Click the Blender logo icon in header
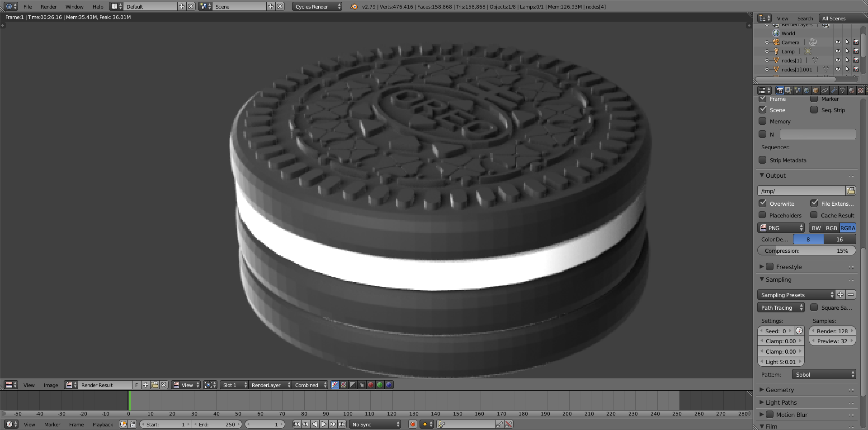 [x=354, y=6]
